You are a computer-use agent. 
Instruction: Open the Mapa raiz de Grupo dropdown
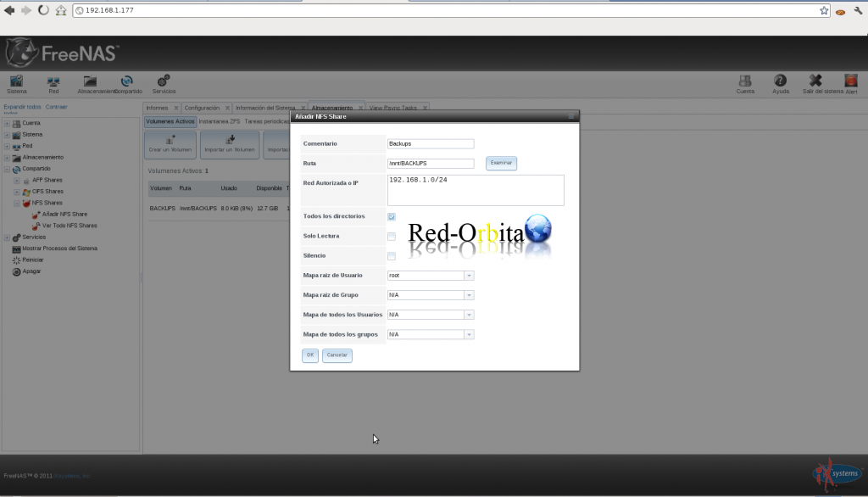[x=469, y=295]
